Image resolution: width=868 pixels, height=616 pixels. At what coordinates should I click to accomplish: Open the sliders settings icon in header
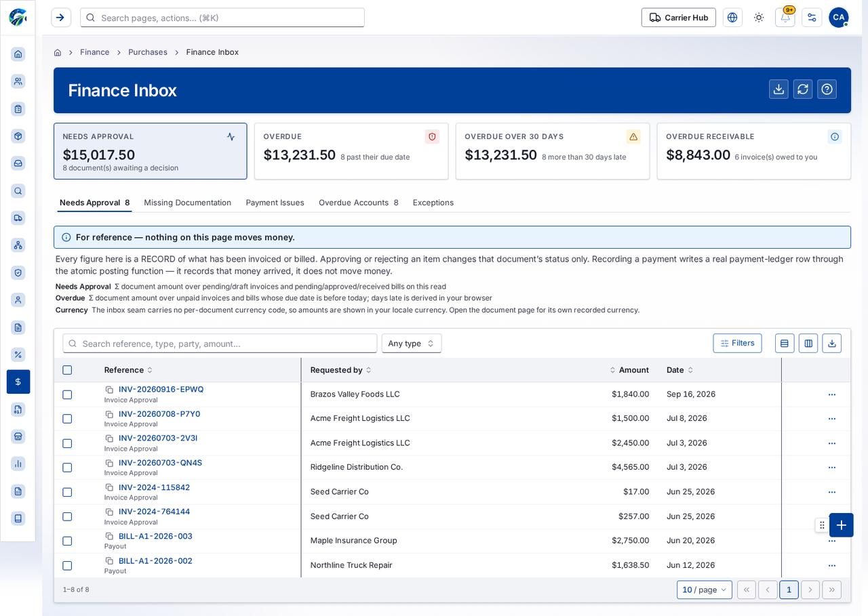point(812,18)
